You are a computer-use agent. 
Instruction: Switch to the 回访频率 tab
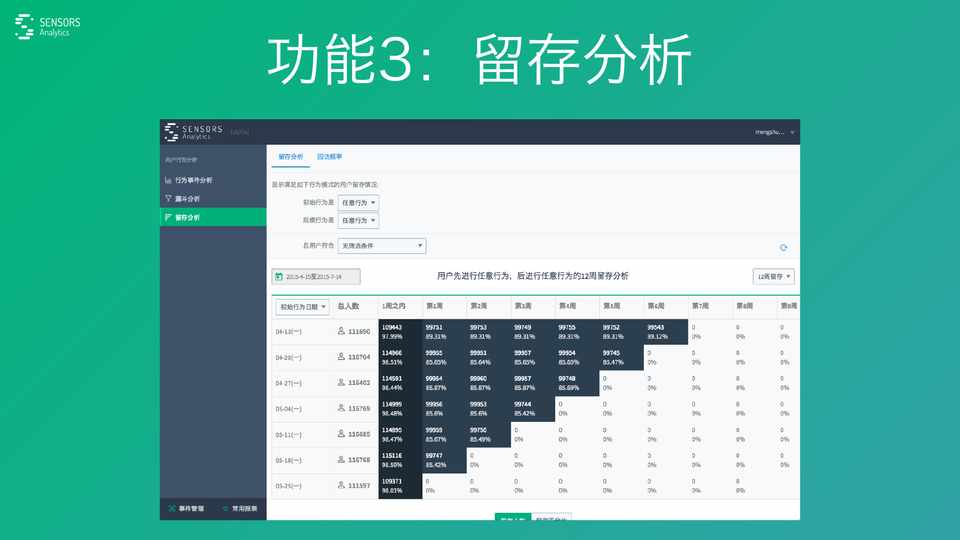[x=330, y=157]
